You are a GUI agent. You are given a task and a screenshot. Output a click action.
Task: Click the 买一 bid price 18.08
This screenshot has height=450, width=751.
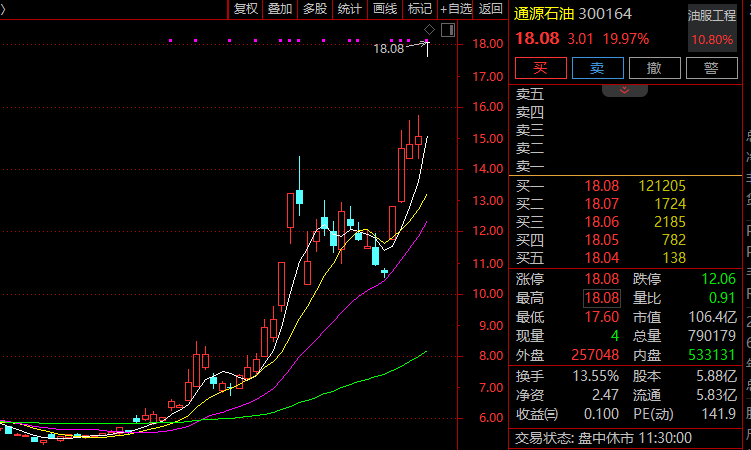pyautogui.click(x=601, y=186)
